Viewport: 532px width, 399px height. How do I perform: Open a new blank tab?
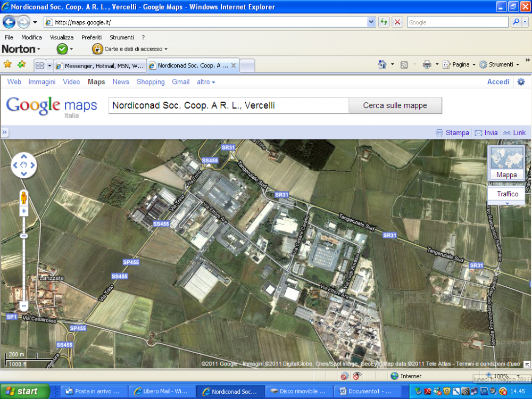(x=247, y=66)
